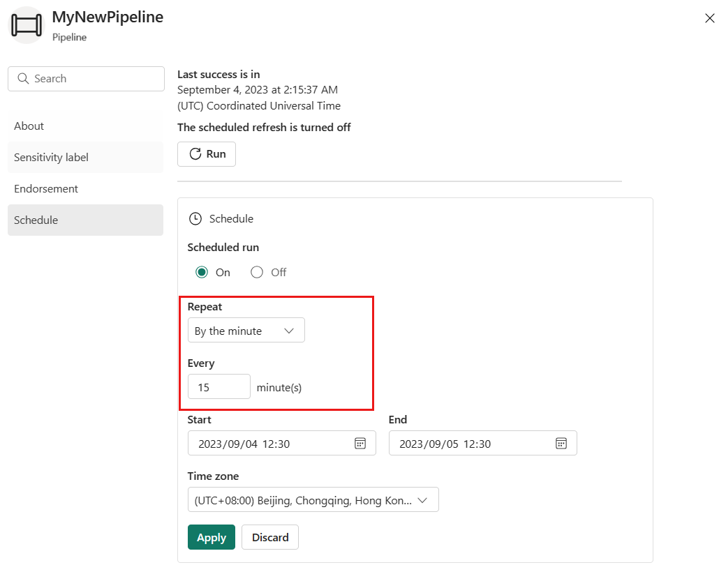Click the 'minute(s)' unit label
Viewport: 726px width, 588px height.
(x=279, y=388)
